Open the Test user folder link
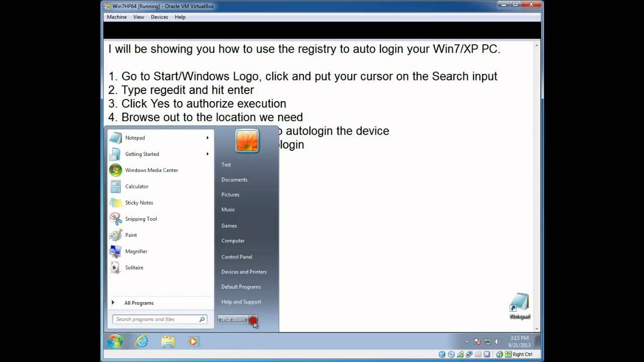644x362 pixels. coord(226,164)
